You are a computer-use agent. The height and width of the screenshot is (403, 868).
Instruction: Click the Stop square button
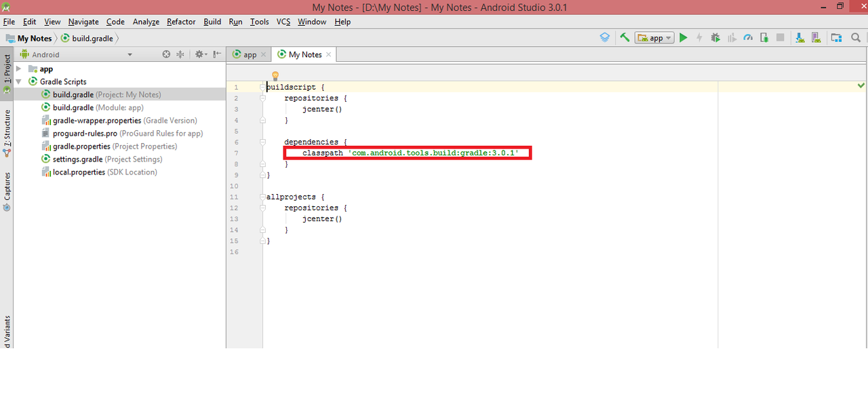click(x=781, y=38)
